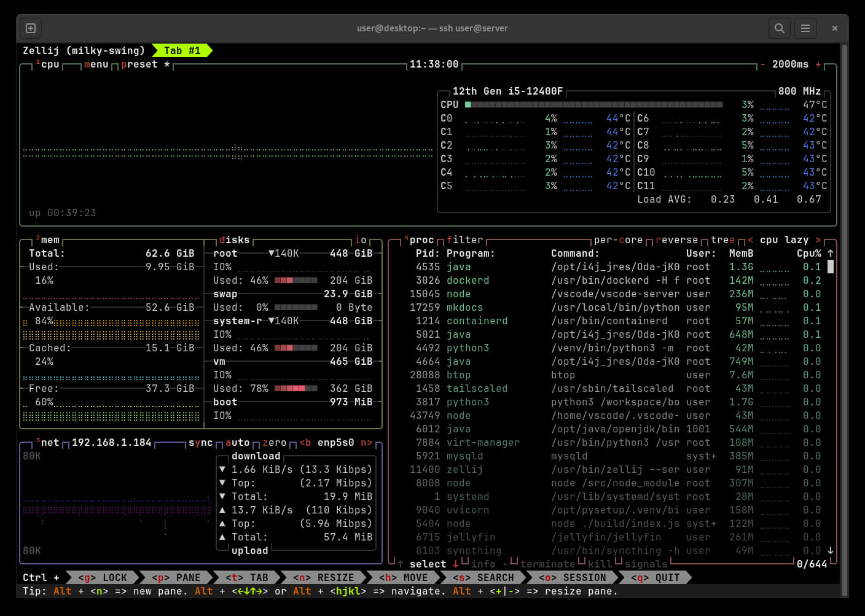Activate Zellij SEARCH mode

pyautogui.click(x=483, y=578)
